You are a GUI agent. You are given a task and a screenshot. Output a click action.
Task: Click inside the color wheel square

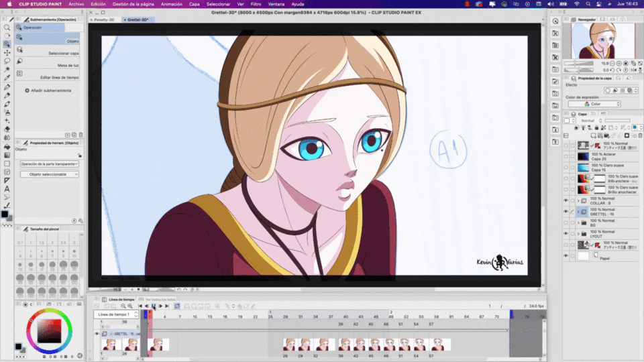click(49, 330)
